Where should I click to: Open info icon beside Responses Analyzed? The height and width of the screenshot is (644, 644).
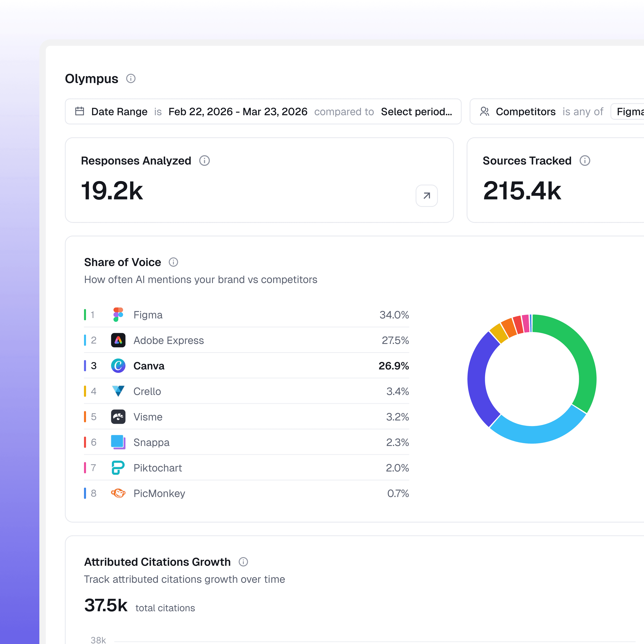(x=204, y=161)
